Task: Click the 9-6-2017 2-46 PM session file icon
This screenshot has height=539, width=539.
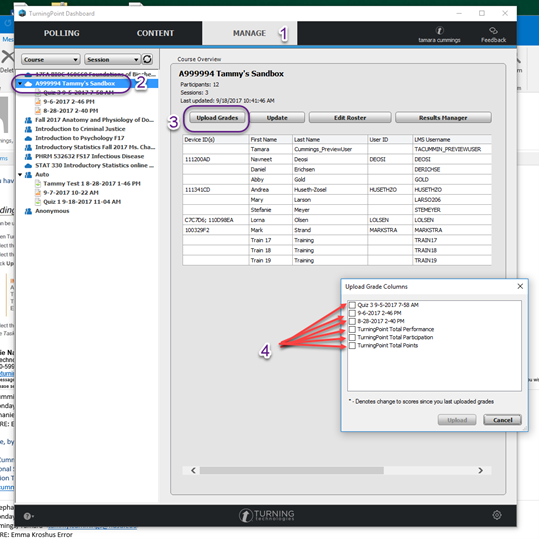Action: [38, 102]
